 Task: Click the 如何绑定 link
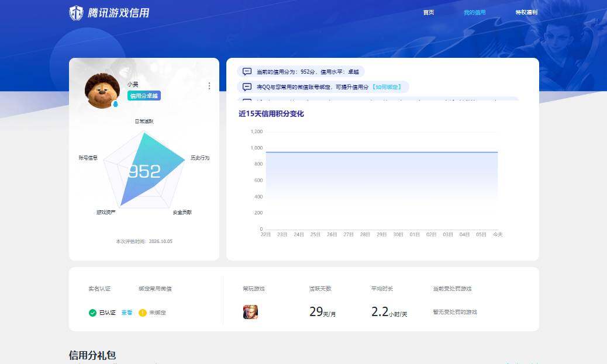pos(387,87)
